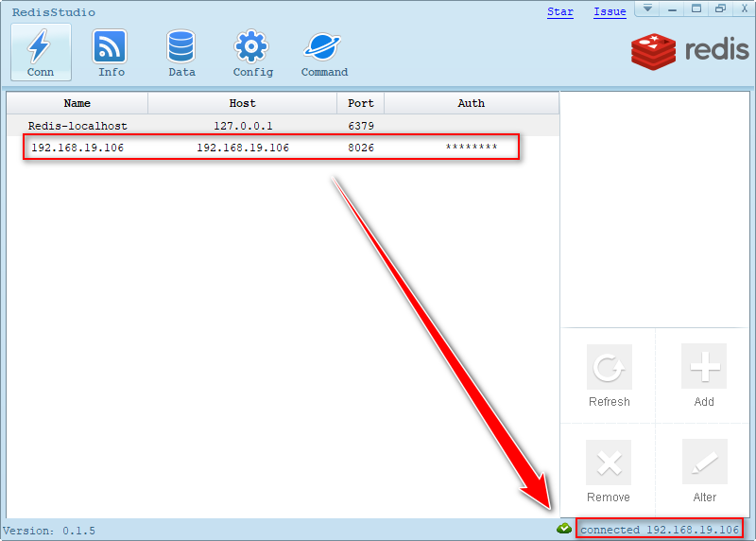Sort by the Name column header

[x=77, y=103]
